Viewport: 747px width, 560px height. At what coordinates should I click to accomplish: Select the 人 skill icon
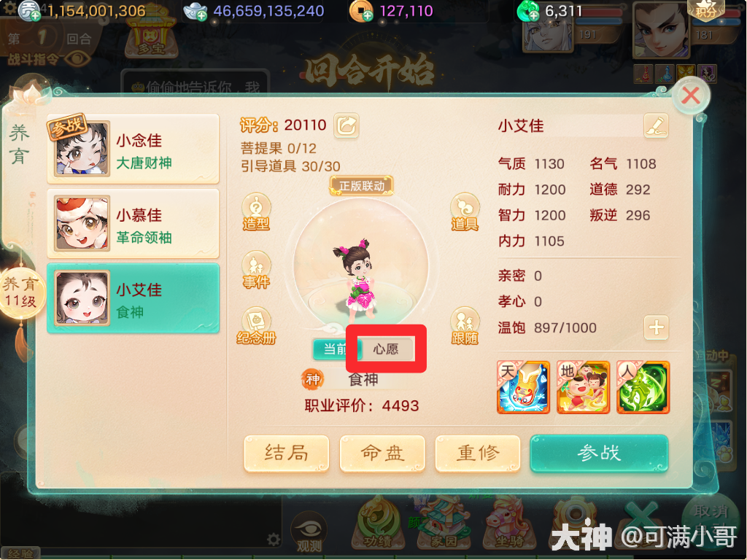tap(643, 387)
